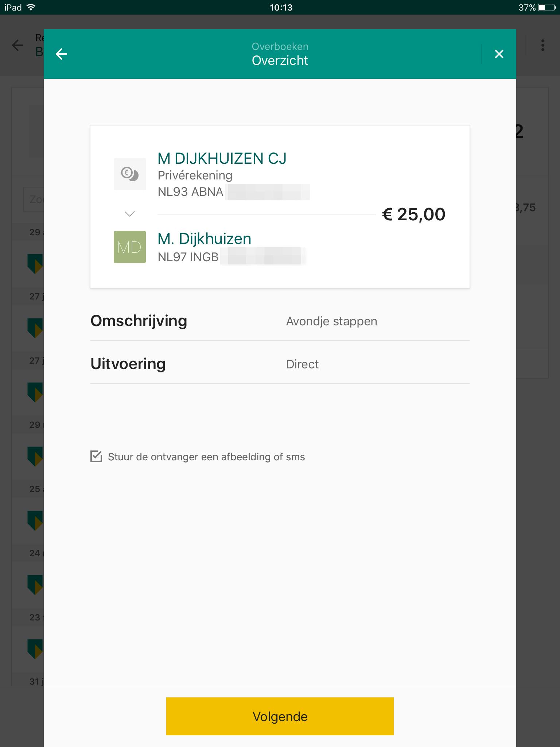Screen dimensions: 560x747
Task: Close the Overboeken dialog with the X
Action: 499,54
